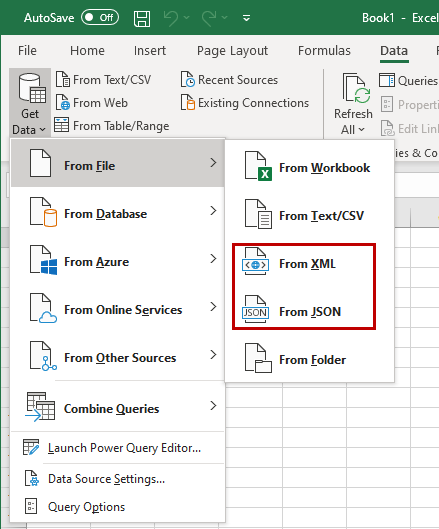
Task: Expand the From Azure submenu chevron
Action: [x=213, y=259]
